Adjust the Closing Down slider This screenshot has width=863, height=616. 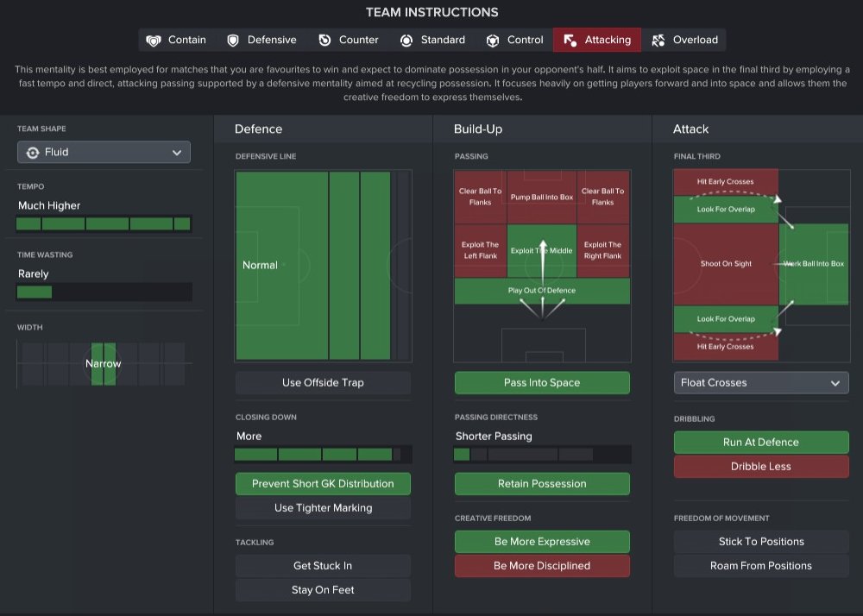coord(324,455)
